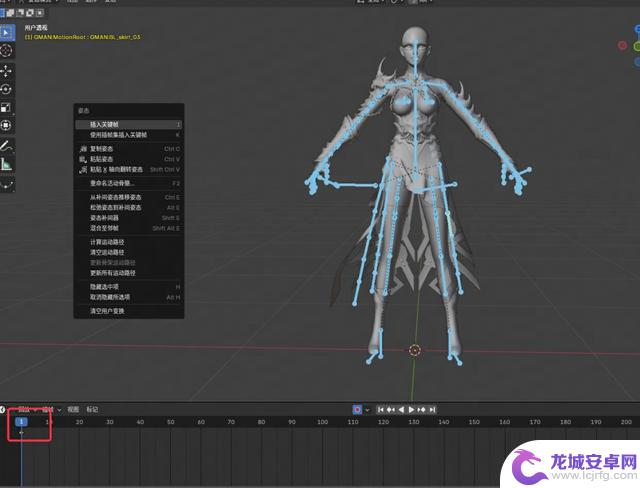The width and height of the screenshot is (640, 488).
Task: Choose 重命名活动骨骼 menu entry
Action: 129,183
